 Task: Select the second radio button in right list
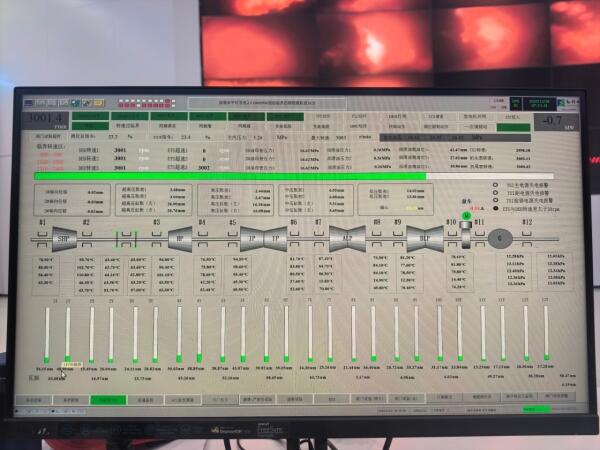pyautogui.click(x=496, y=193)
